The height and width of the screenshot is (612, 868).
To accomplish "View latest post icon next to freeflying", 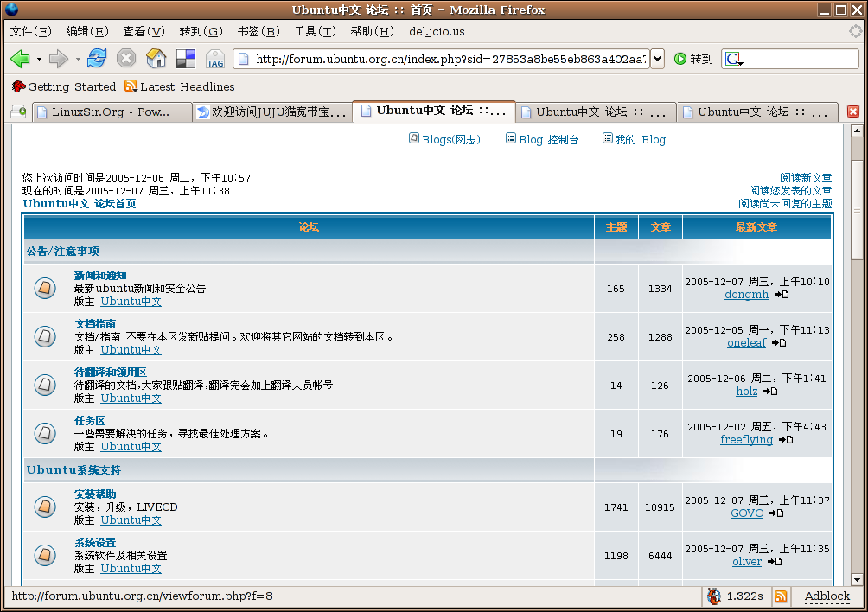I will coord(786,440).
